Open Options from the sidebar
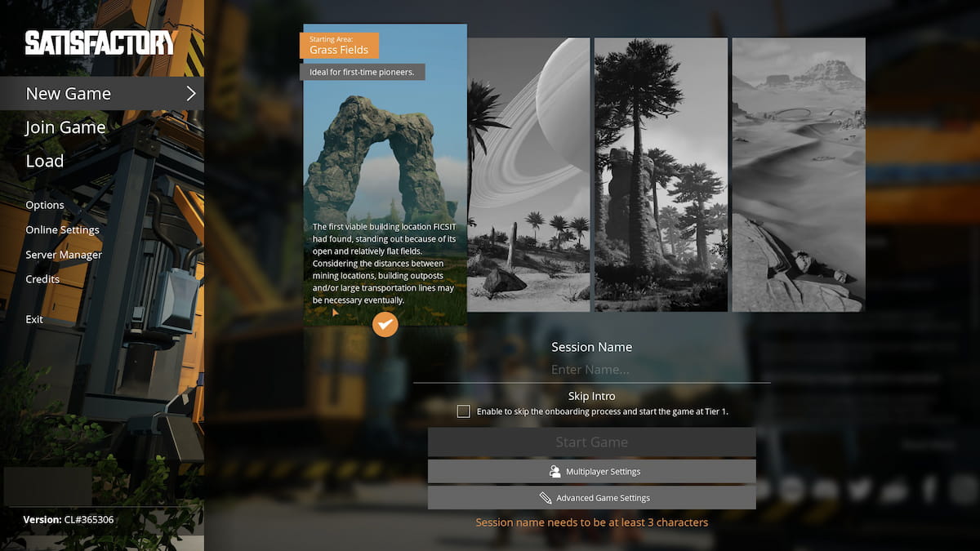980x551 pixels. point(44,205)
